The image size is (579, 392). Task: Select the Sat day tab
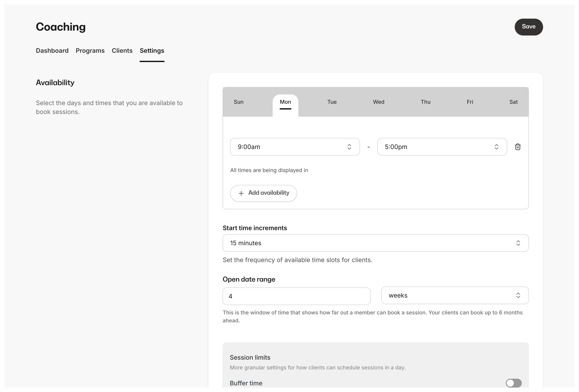click(x=513, y=102)
